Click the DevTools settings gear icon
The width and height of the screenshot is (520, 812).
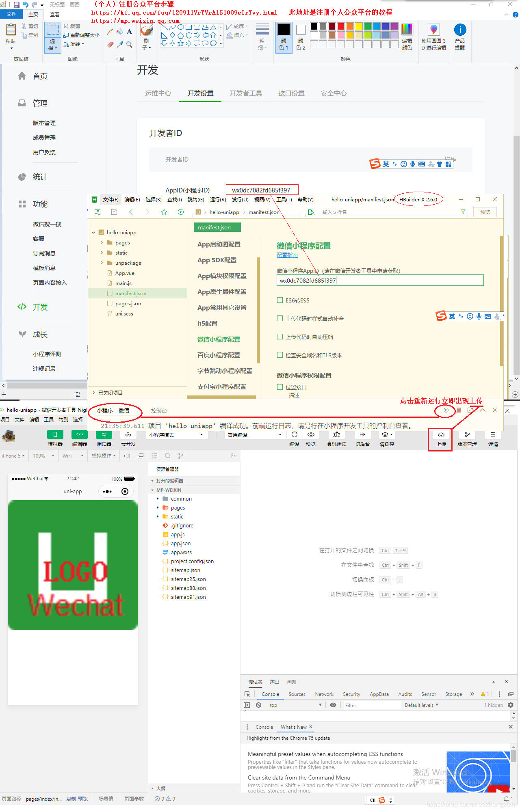[x=511, y=705]
